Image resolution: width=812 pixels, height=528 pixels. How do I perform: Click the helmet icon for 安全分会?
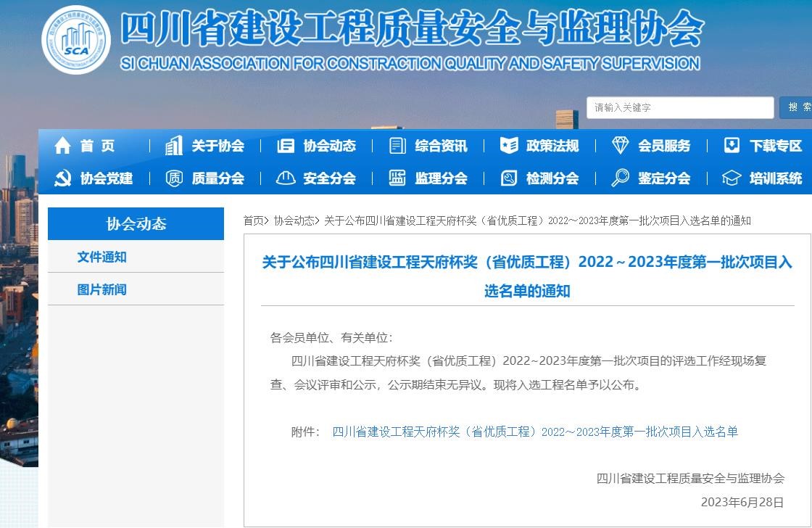(286, 178)
